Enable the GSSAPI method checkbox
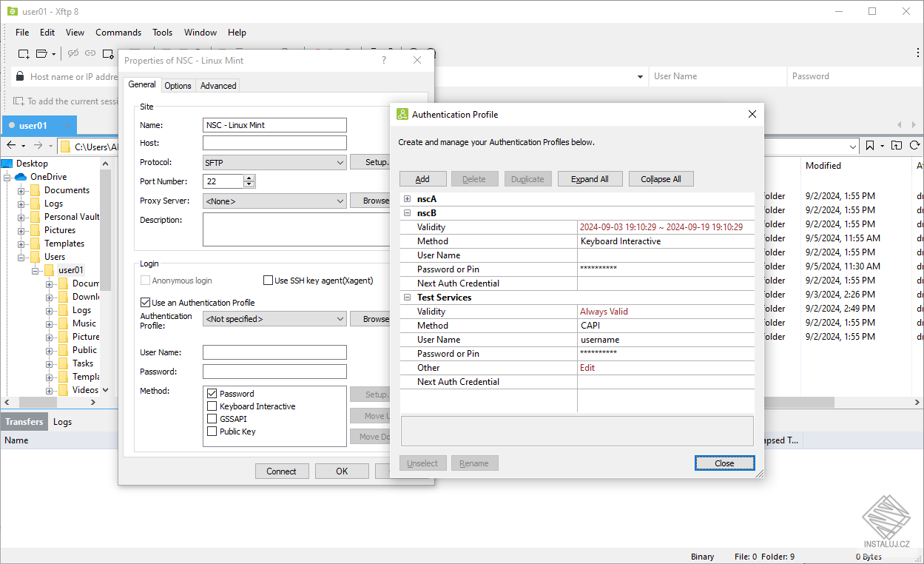Screen dimensions: 924x564 pos(212,419)
